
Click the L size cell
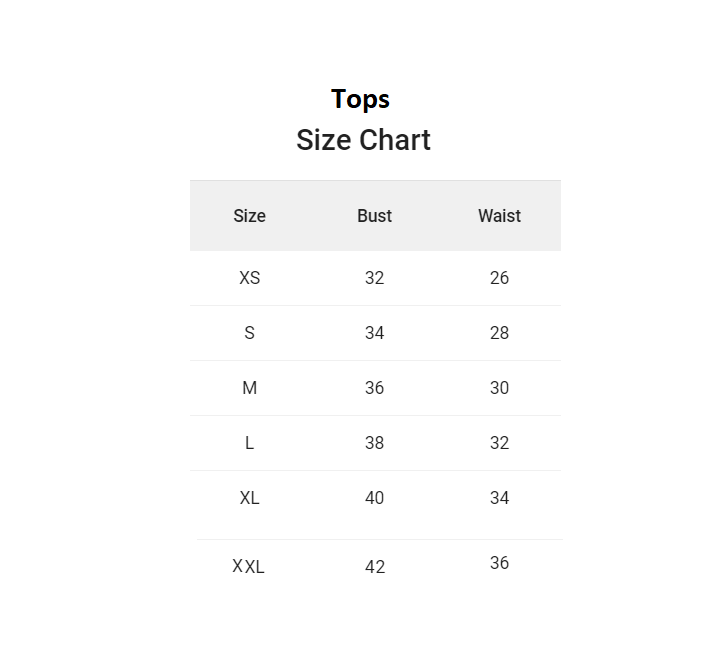250,443
